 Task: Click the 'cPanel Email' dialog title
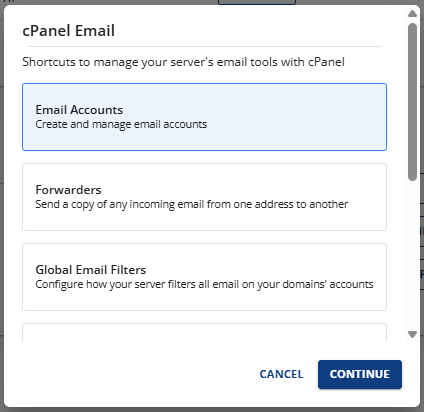[x=69, y=31]
